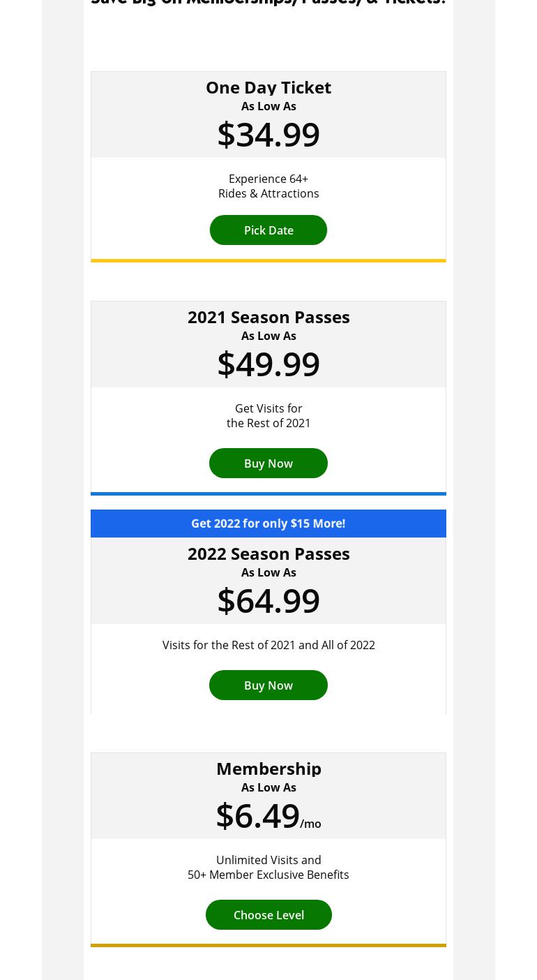Click the $34.99 ticket price
Image resolution: width=537 pixels, height=980 pixels.
(x=268, y=134)
